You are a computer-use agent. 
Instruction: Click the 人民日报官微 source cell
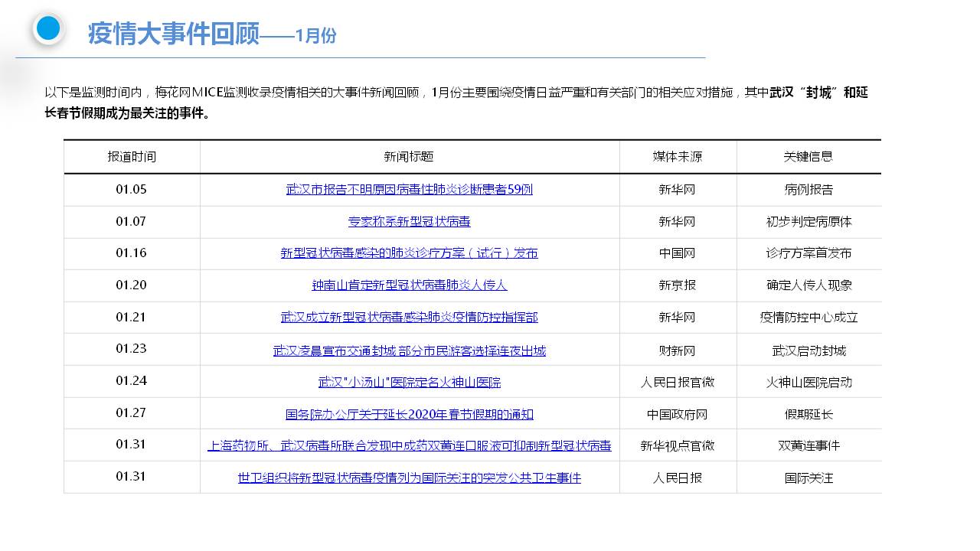click(677, 382)
